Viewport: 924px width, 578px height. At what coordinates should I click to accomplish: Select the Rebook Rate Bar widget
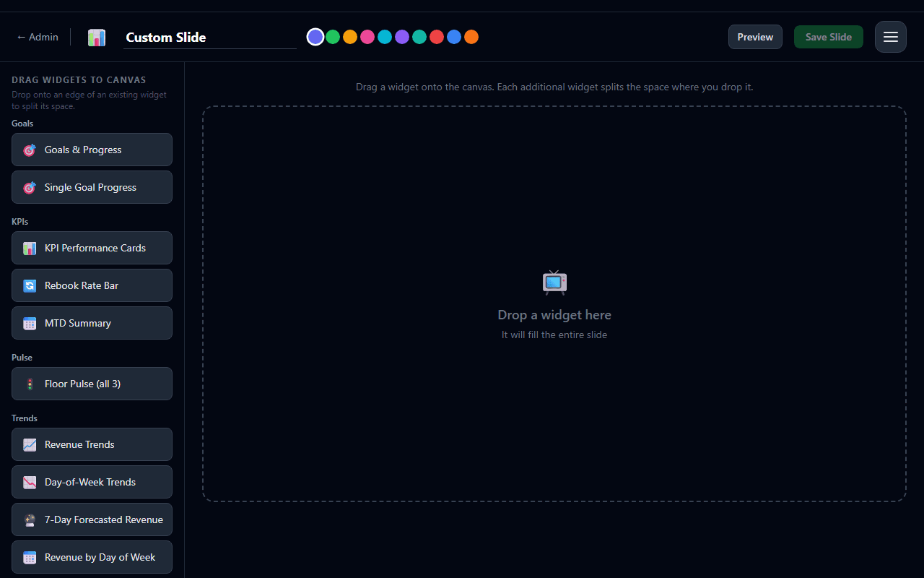tap(92, 285)
